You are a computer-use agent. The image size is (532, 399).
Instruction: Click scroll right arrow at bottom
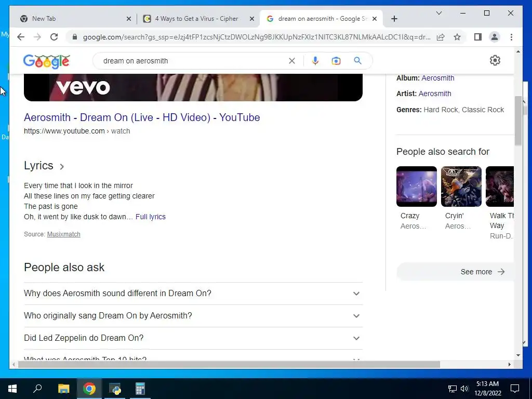[x=509, y=365]
